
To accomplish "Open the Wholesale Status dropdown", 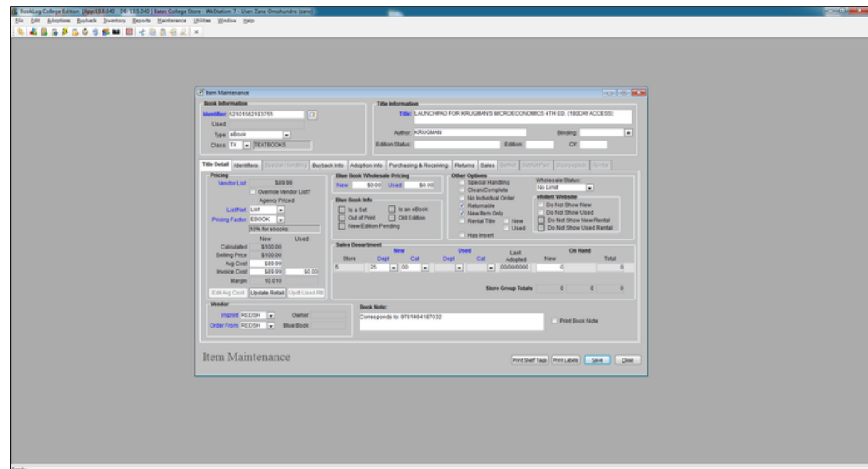I will tap(589, 188).
